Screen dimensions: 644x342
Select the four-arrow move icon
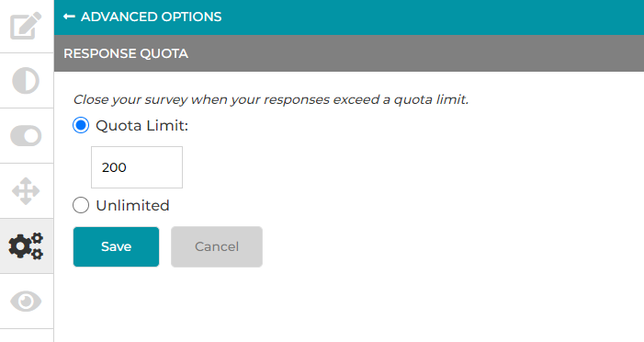coord(26,191)
